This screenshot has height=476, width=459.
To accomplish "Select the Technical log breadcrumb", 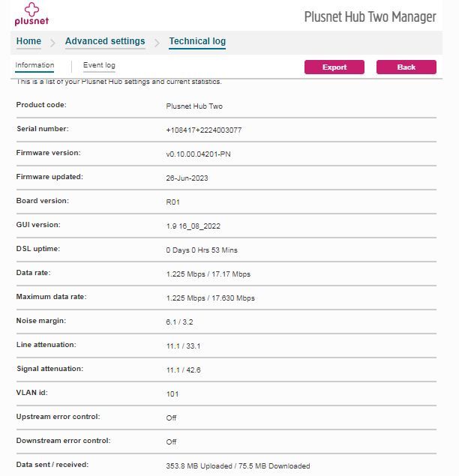I will pyautogui.click(x=197, y=41).
